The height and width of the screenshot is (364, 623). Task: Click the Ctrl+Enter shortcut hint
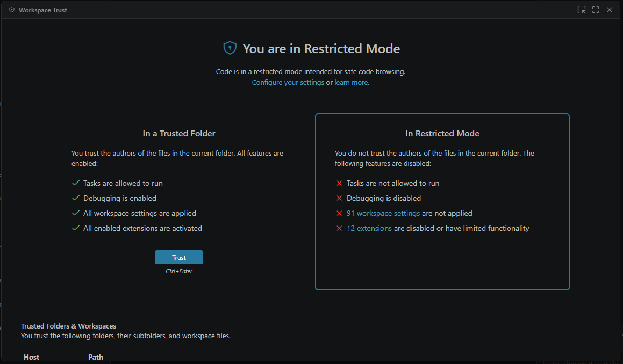(179, 271)
